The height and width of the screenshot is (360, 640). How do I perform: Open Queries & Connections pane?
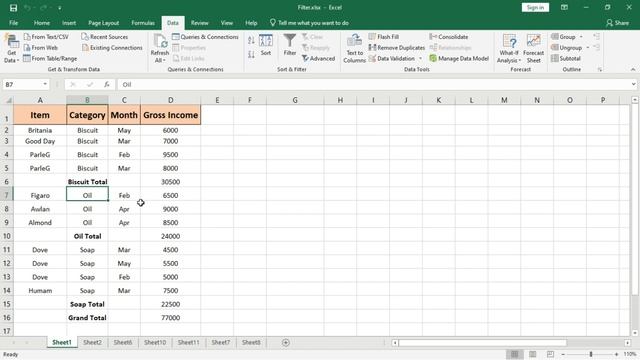click(x=205, y=37)
